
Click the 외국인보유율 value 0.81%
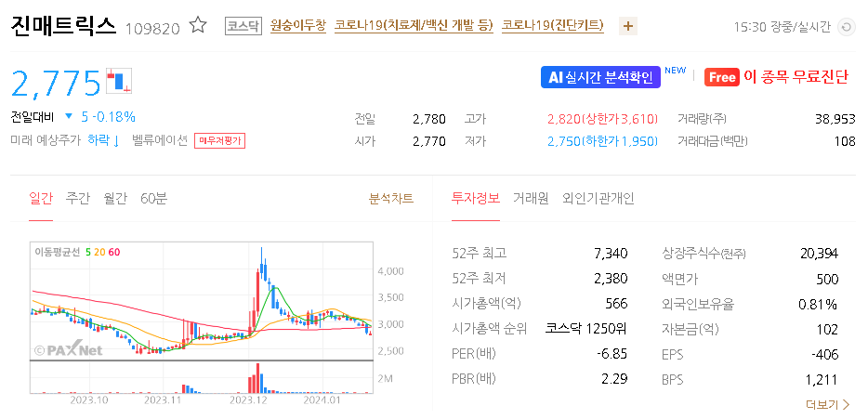pos(818,304)
